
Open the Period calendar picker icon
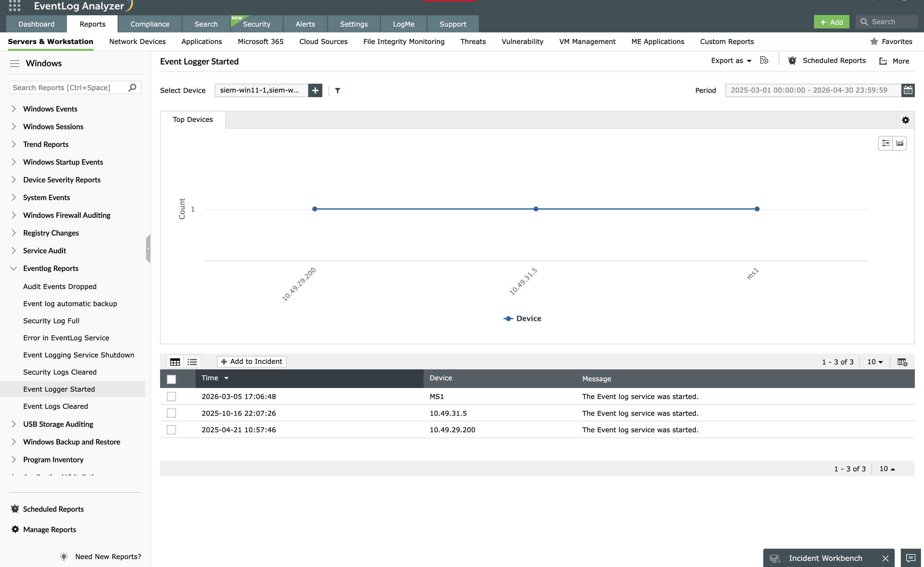coord(908,90)
